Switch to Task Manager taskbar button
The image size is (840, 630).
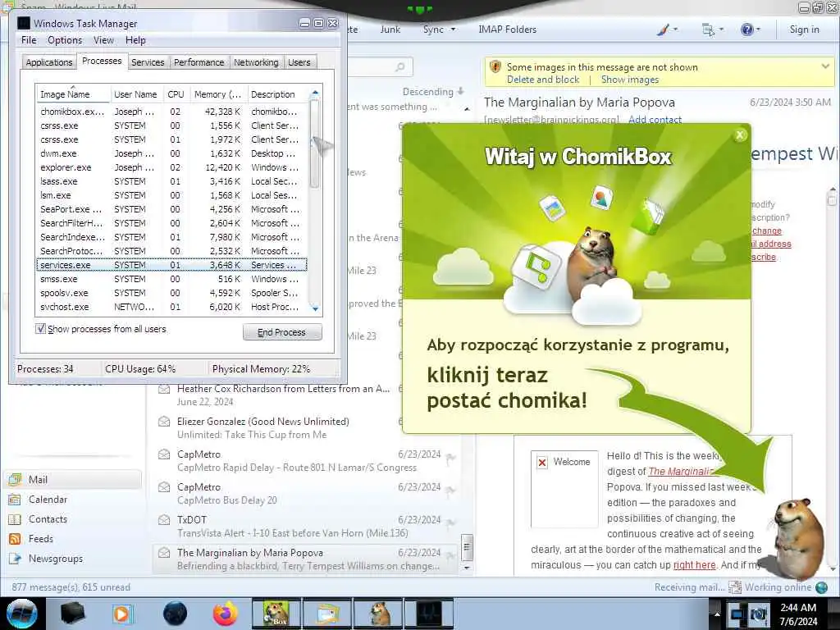click(429, 614)
